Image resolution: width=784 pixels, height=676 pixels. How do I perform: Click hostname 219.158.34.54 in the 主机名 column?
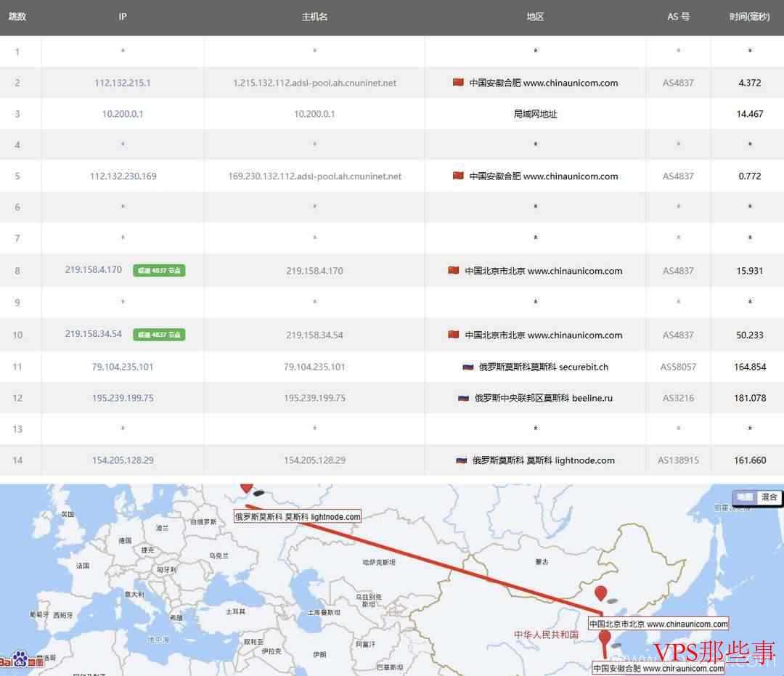click(314, 335)
